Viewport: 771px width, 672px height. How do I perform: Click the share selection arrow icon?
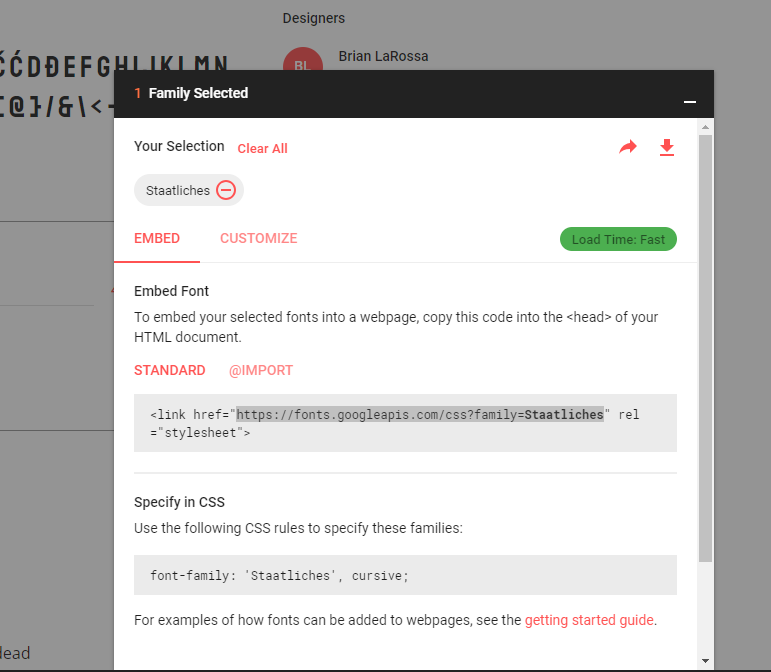(x=627, y=147)
